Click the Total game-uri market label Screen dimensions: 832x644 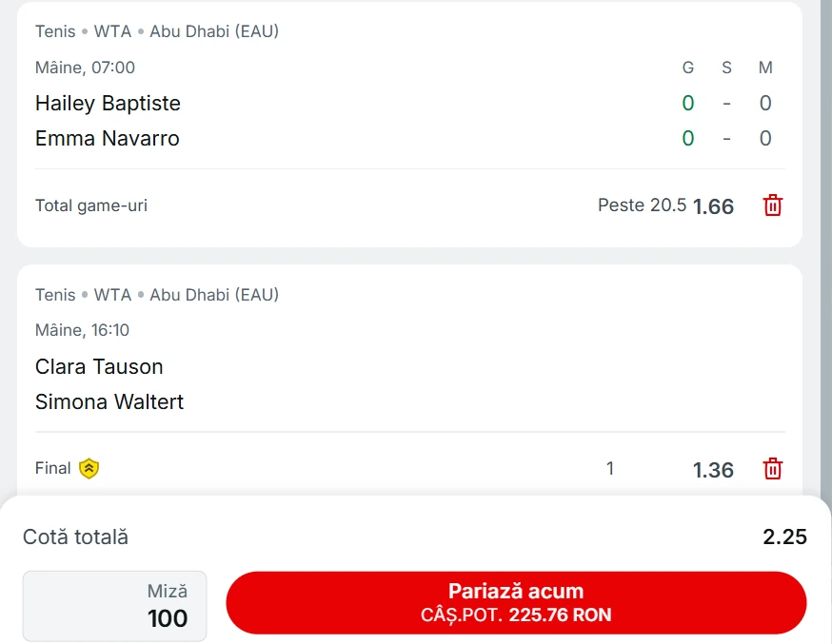(90, 205)
